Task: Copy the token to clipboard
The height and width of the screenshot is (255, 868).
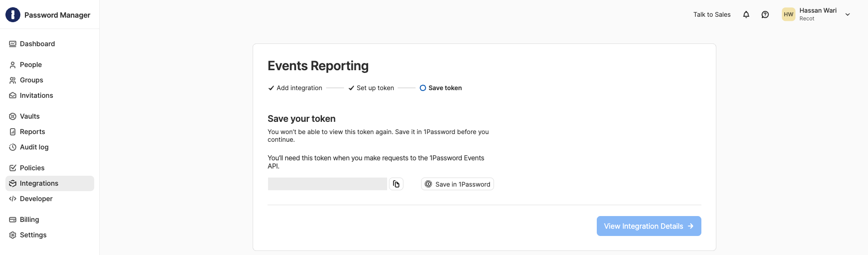Action: (x=396, y=184)
